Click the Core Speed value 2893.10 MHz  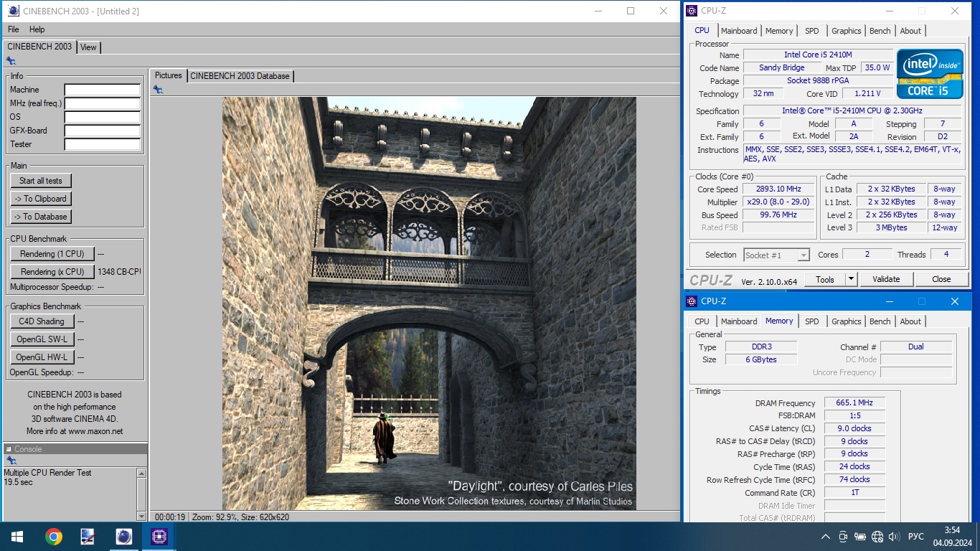tap(778, 189)
